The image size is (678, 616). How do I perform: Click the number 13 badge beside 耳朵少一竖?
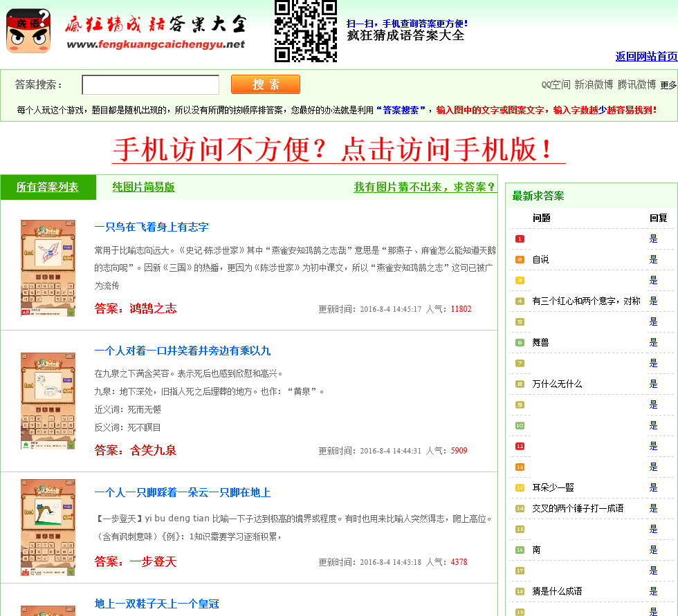click(520, 487)
